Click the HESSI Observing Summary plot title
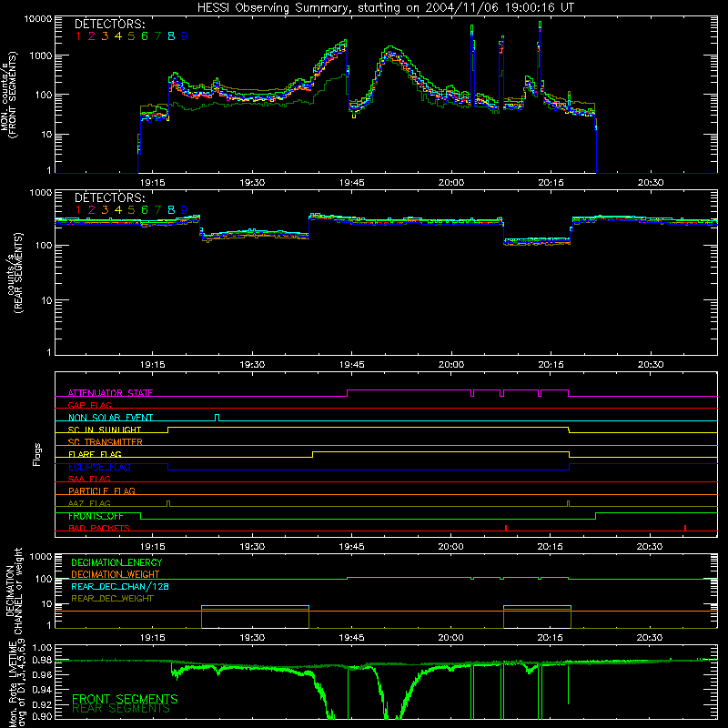Viewport: 728px width, 728px height. 386,7
